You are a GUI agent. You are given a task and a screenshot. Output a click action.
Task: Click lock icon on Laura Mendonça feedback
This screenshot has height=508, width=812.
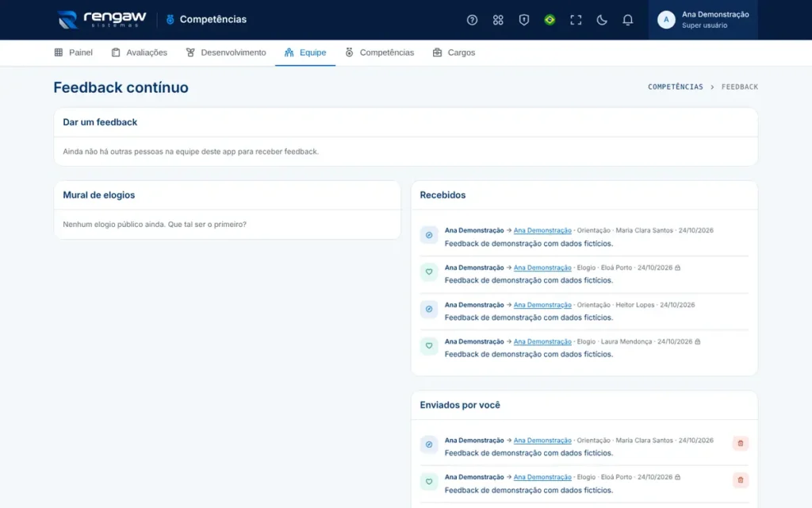click(x=698, y=341)
